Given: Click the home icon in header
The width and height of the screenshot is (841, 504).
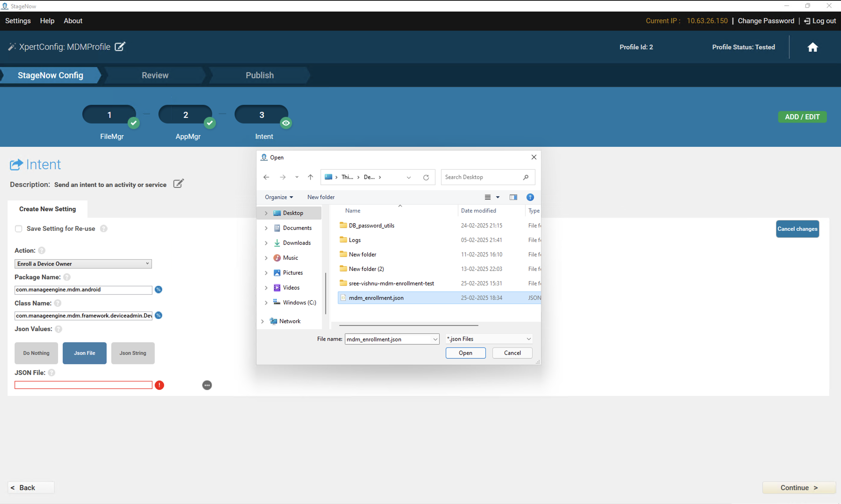Looking at the screenshot, I should point(812,47).
